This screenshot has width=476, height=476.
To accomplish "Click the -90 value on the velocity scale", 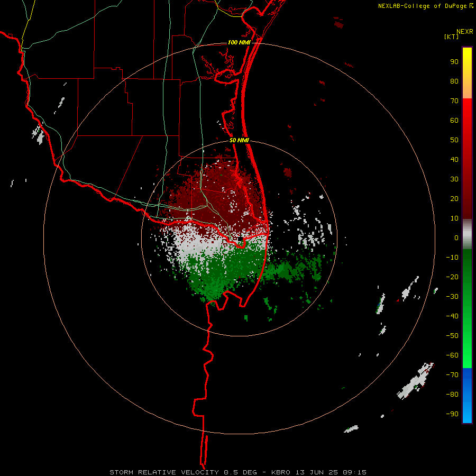I will click(452, 414).
